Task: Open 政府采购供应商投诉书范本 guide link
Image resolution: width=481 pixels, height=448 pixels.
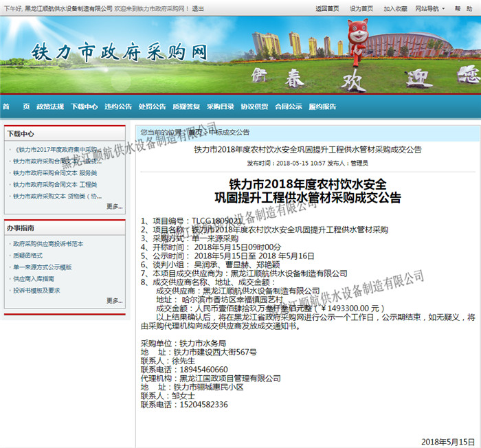Action: tap(48, 244)
